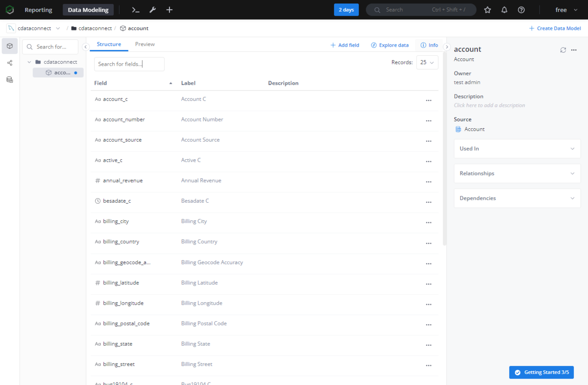Open the wrench tools icon
The image size is (588, 385).
coord(152,10)
